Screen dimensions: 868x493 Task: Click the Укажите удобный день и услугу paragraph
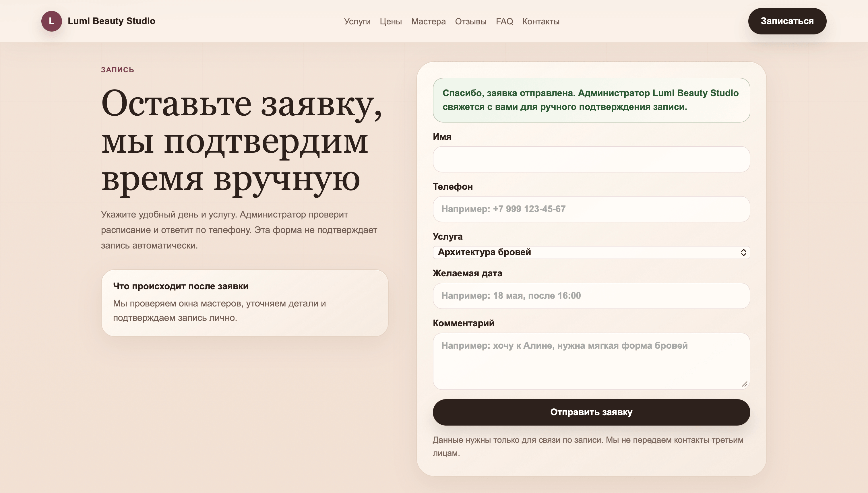click(239, 230)
